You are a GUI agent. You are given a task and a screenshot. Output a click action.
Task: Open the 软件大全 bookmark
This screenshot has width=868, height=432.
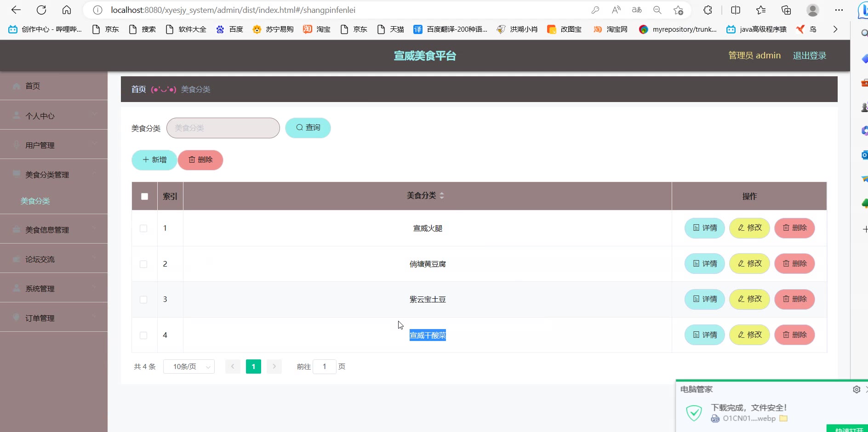pos(186,29)
